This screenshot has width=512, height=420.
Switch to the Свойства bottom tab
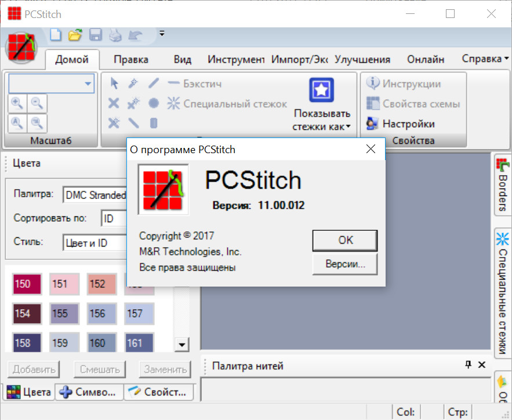point(158,392)
